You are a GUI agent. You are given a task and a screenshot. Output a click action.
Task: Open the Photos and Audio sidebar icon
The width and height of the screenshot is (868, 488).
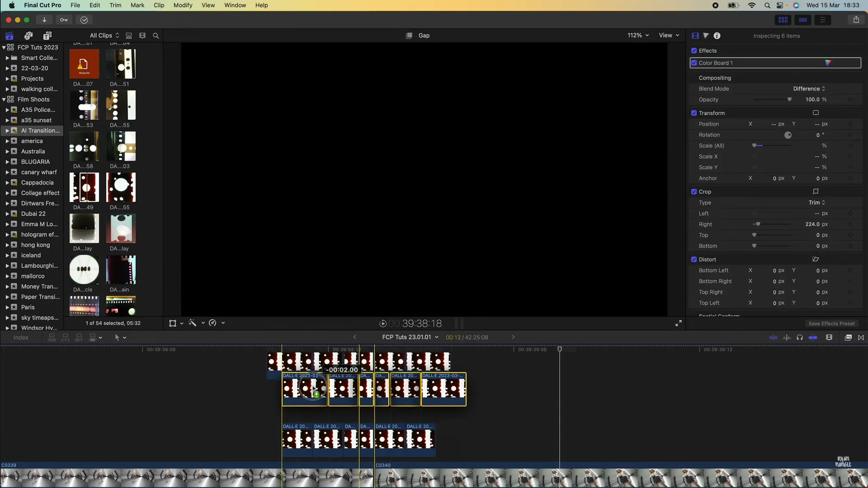click(28, 36)
